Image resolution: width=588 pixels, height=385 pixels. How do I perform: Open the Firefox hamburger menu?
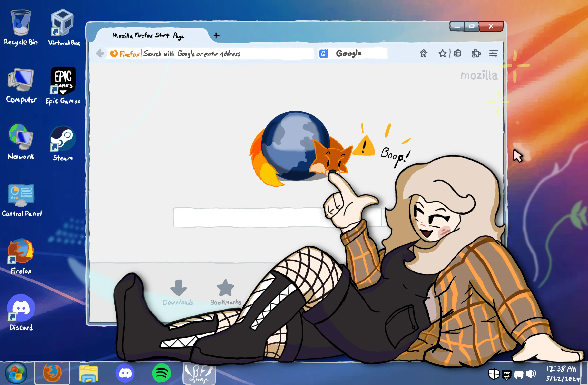(x=493, y=53)
